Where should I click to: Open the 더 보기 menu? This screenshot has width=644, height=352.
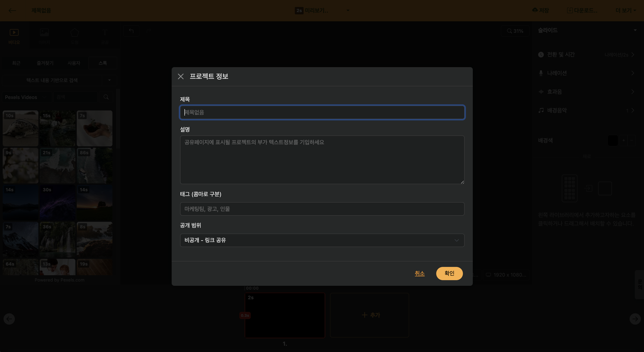pos(626,11)
